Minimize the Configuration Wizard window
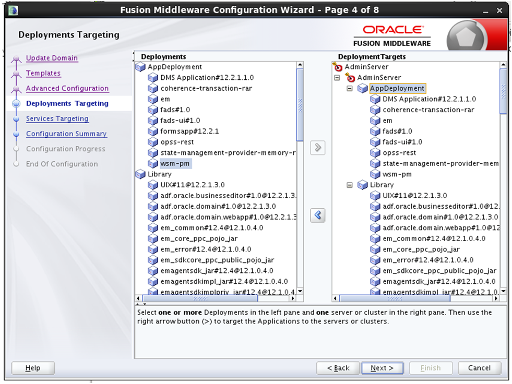 (485, 11)
